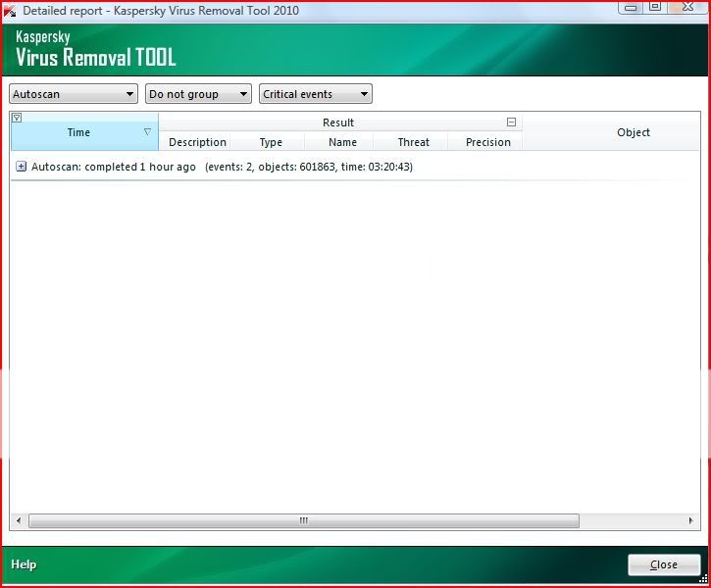The image size is (711, 588).
Task: Click the events and objects summary text
Action: pyautogui.click(x=309, y=167)
